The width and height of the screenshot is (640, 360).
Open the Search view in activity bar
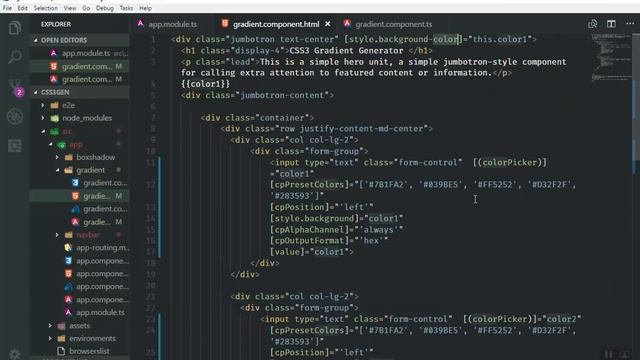pos(15,56)
